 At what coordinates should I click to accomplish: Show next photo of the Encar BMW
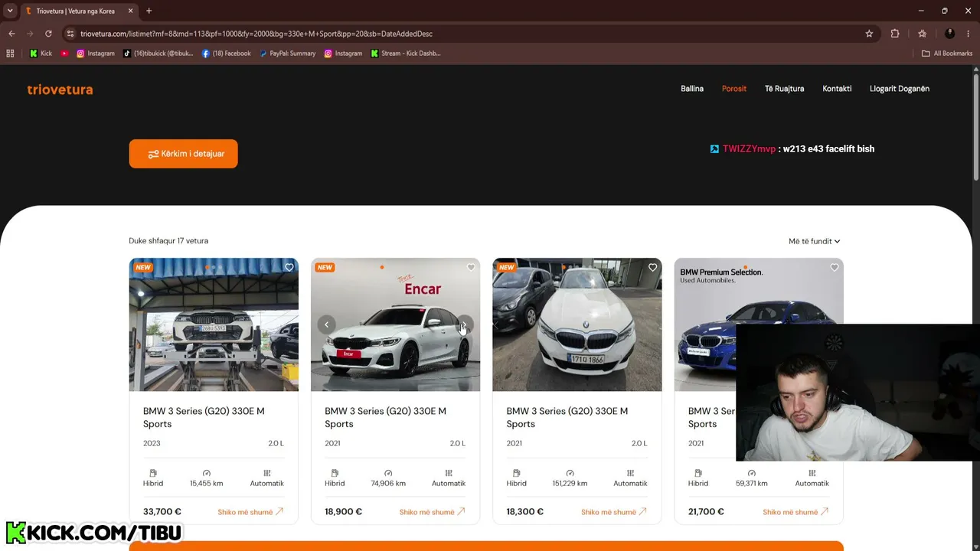(x=465, y=324)
